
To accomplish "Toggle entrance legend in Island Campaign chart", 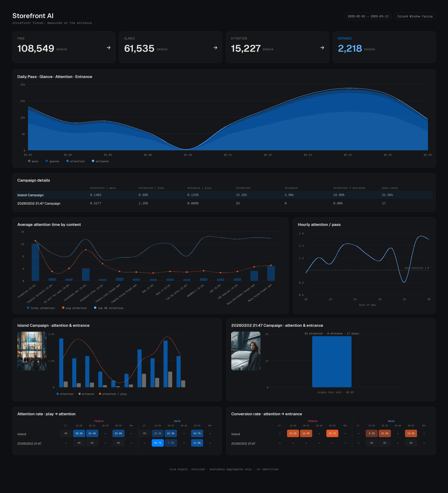I will (86, 394).
